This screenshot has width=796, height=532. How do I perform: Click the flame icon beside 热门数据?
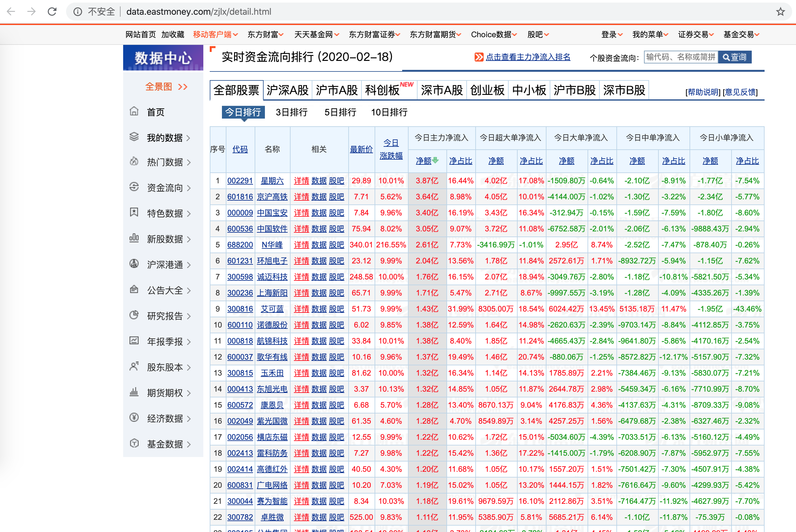tap(134, 162)
